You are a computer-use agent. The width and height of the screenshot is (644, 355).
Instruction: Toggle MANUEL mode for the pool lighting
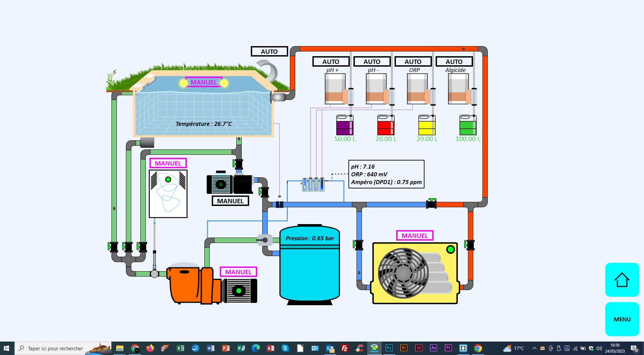pyautogui.click(x=203, y=82)
